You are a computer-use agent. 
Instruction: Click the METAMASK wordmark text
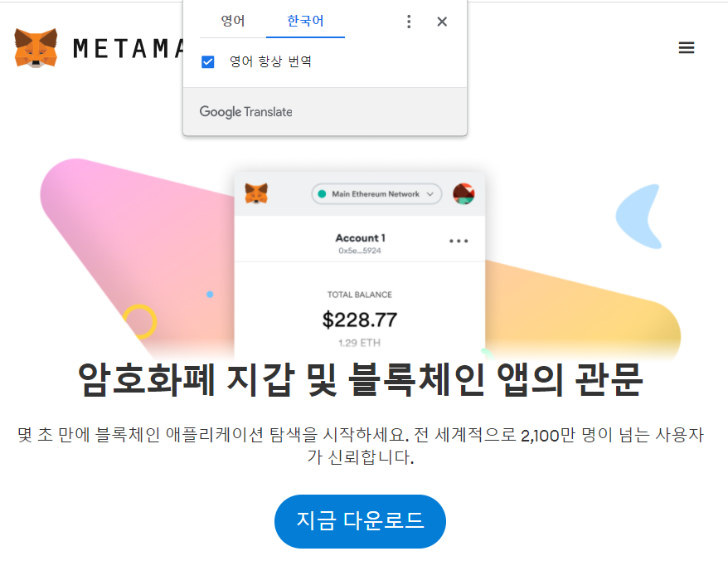[129, 48]
